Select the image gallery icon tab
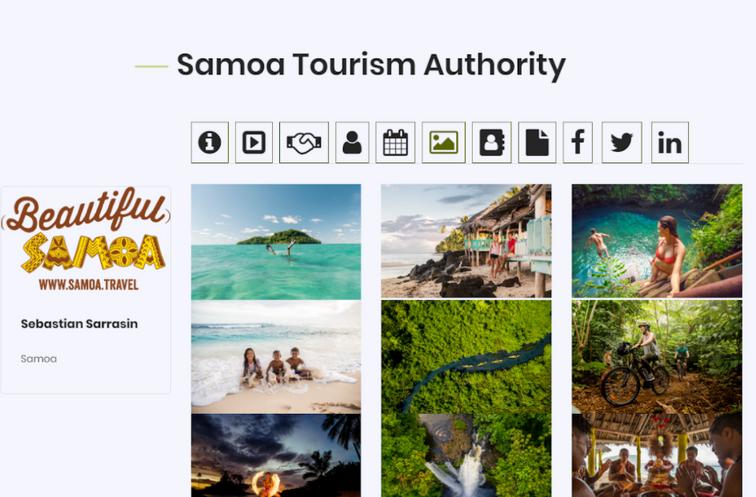This screenshot has height=497, width=756. [x=444, y=143]
